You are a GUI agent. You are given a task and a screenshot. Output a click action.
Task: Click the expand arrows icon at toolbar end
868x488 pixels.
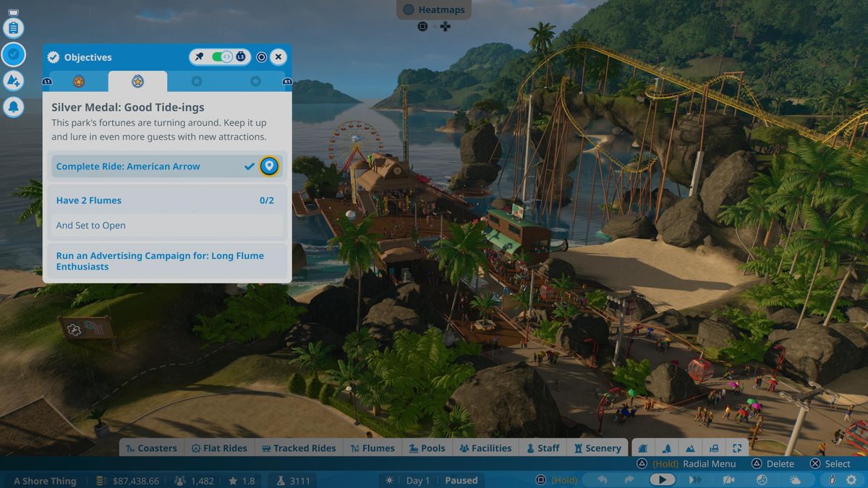[x=736, y=448]
